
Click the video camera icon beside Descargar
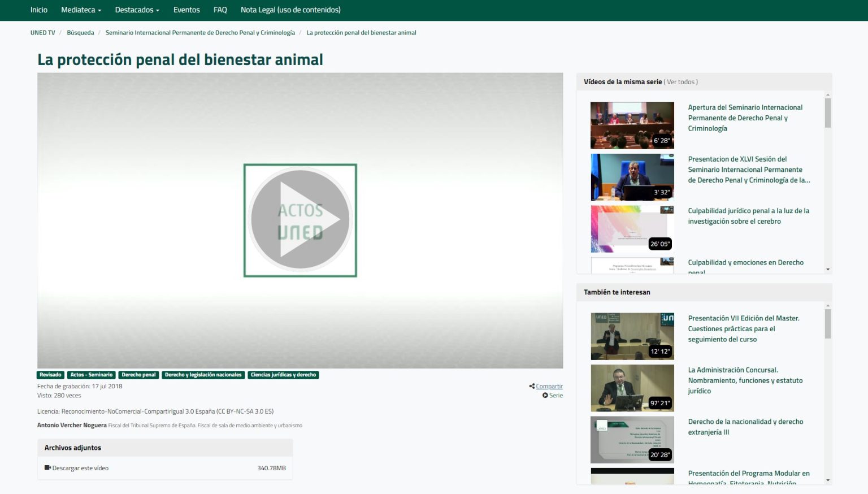[x=47, y=468]
